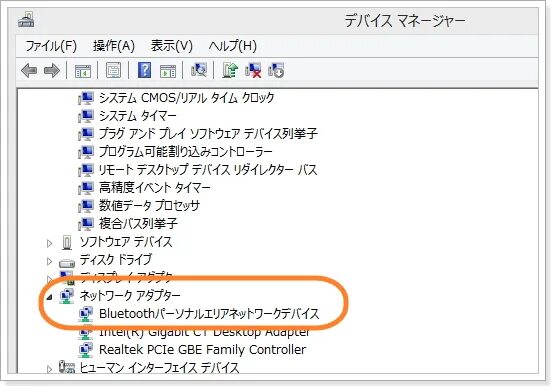Select ディスク ドライブ category
The height and width of the screenshot is (386, 551).
pos(116,259)
